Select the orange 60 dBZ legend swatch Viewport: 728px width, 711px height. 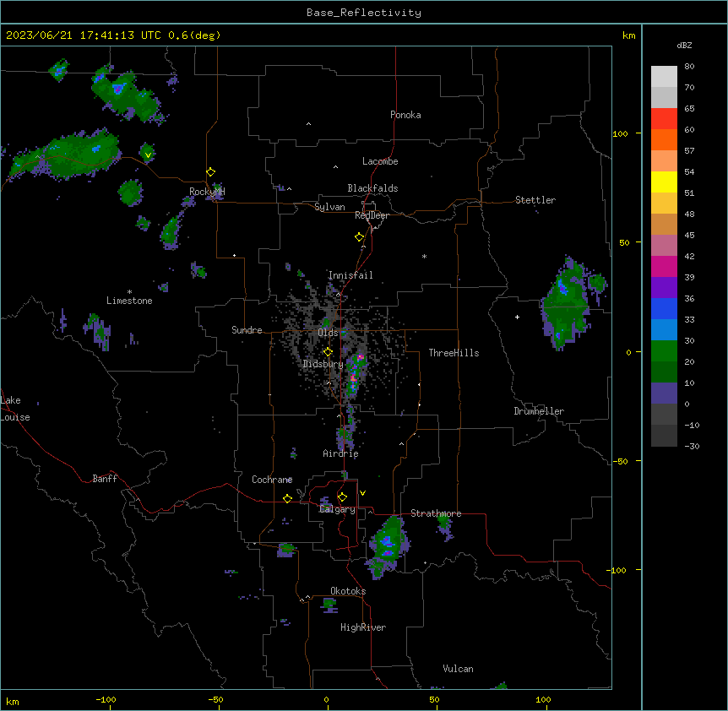(x=664, y=139)
